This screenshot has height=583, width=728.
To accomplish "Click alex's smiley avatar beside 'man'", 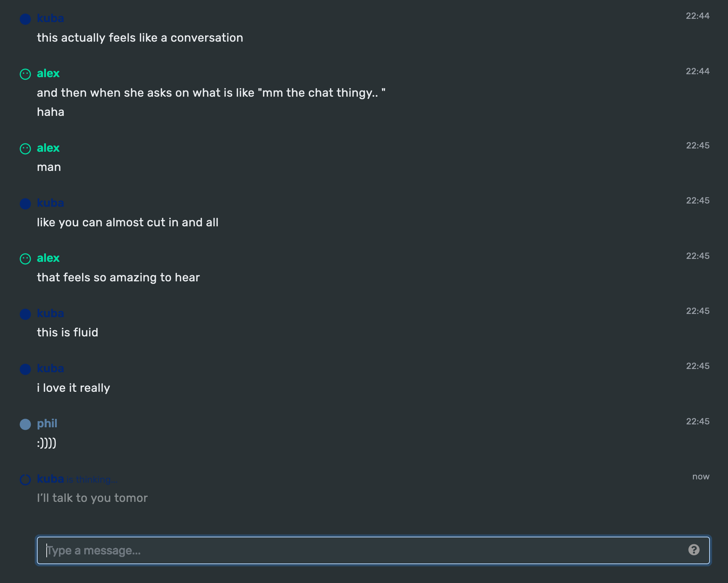I will (25, 148).
